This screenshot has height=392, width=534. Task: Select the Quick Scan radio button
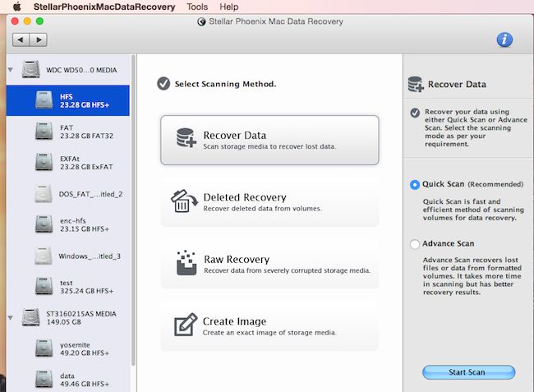(414, 185)
